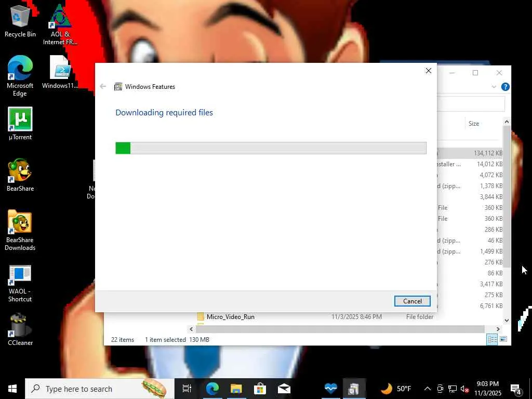Click the Micro_Video_Run date 11/3/2025 8:46 PM
The width and height of the screenshot is (532, 399).
356,316
